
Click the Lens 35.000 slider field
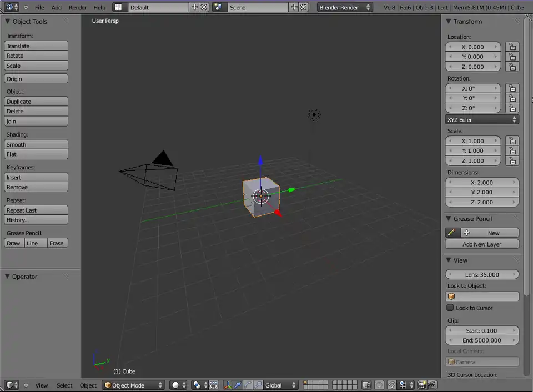click(482, 274)
